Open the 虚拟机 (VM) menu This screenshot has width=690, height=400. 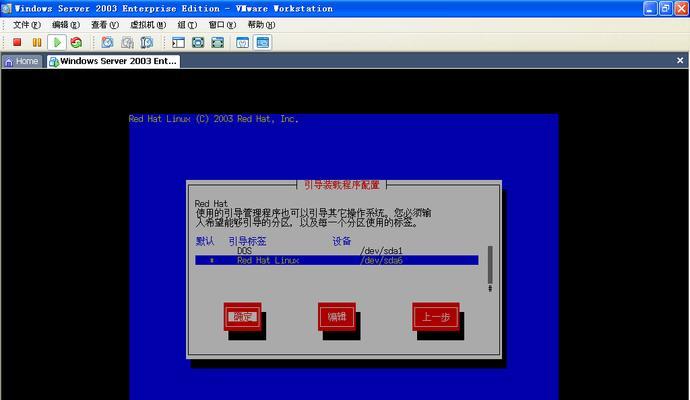click(148, 25)
